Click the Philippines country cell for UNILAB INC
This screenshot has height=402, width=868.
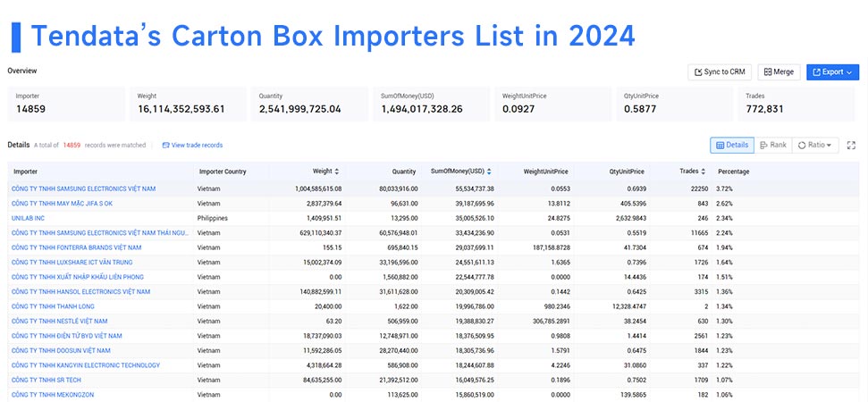[x=212, y=218]
